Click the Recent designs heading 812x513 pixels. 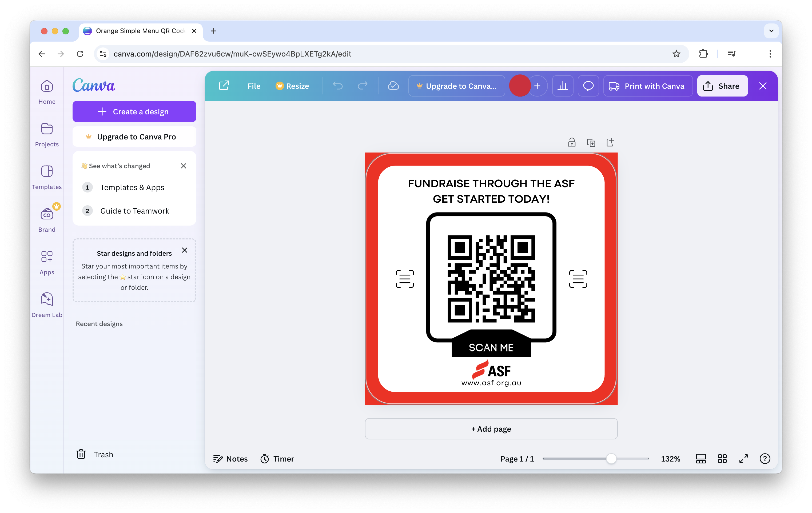(x=99, y=324)
